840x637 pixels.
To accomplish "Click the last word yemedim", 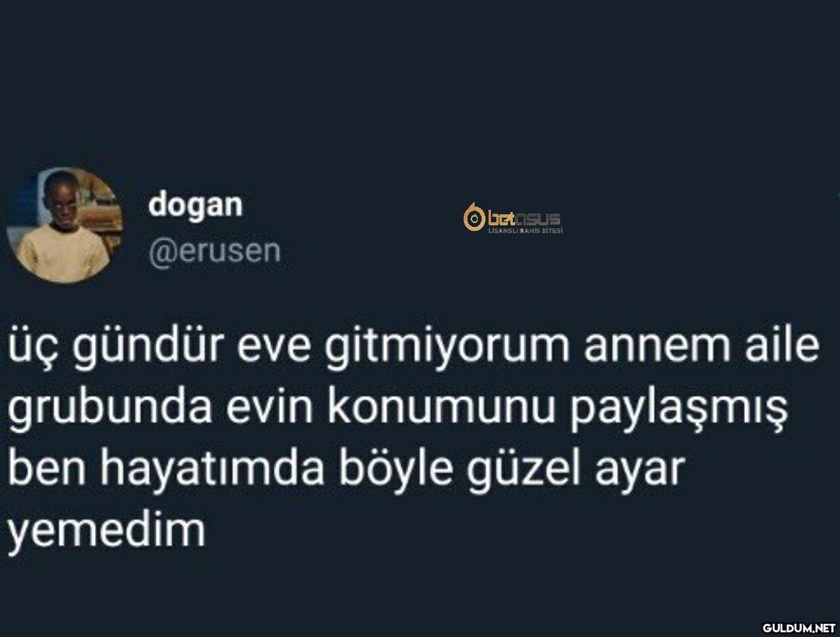I will [x=106, y=531].
